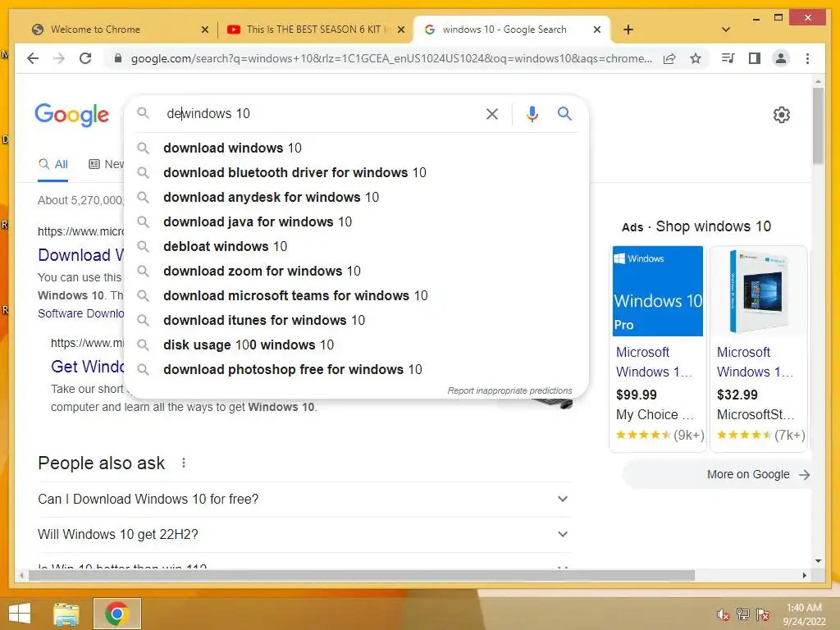The width and height of the screenshot is (840, 630).
Task: Click the horizontal page scrollbar thumb
Action: (x=362, y=575)
